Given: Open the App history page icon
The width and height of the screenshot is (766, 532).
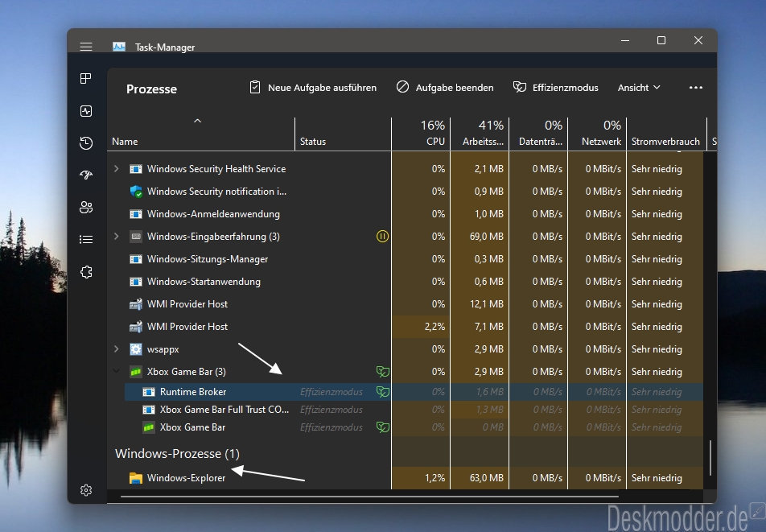Looking at the screenshot, I should click(x=86, y=143).
